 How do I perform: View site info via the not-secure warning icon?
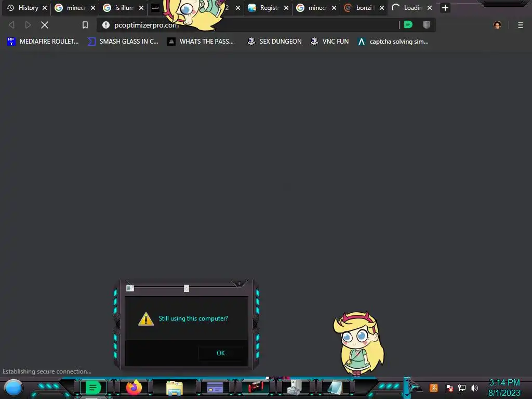[106, 25]
